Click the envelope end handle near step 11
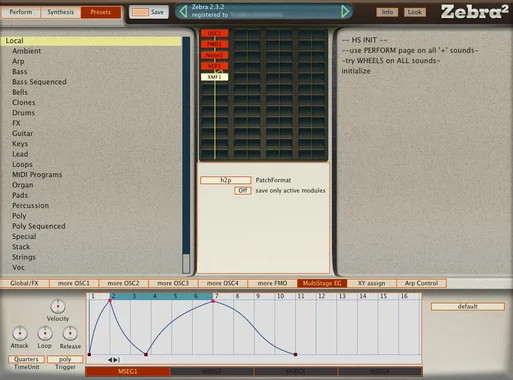Viewport: 513px width, 380px height. [x=295, y=355]
